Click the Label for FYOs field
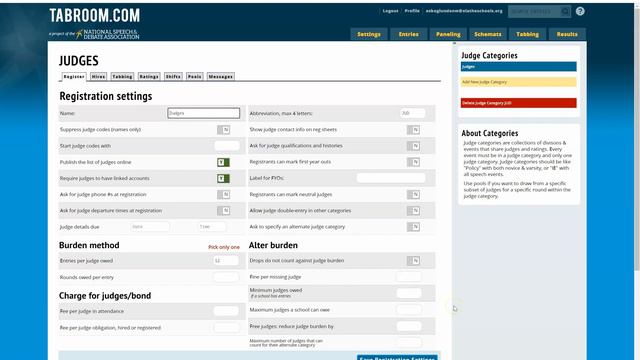This screenshot has width=640, height=360. point(391,178)
